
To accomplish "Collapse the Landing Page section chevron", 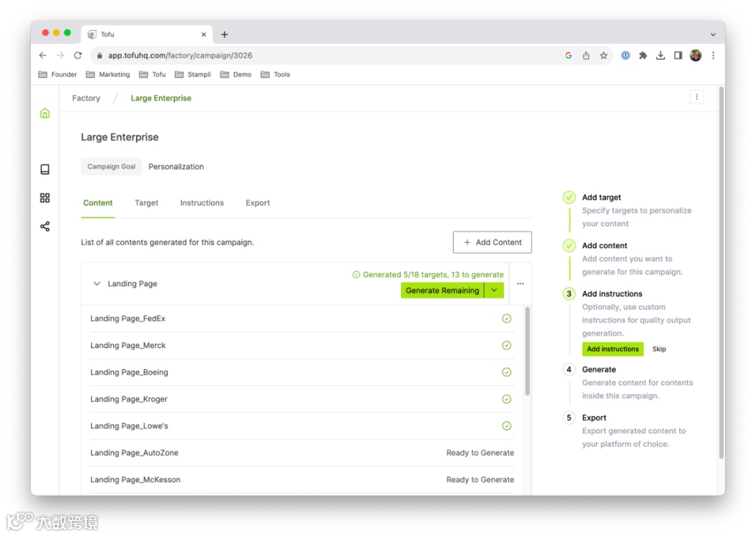I will 97,284.
